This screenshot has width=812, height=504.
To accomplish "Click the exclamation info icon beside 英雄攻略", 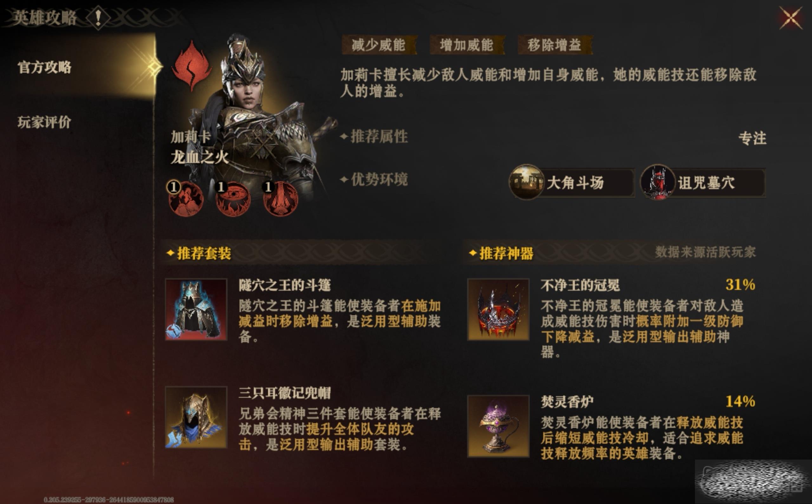I will (98, 18).
